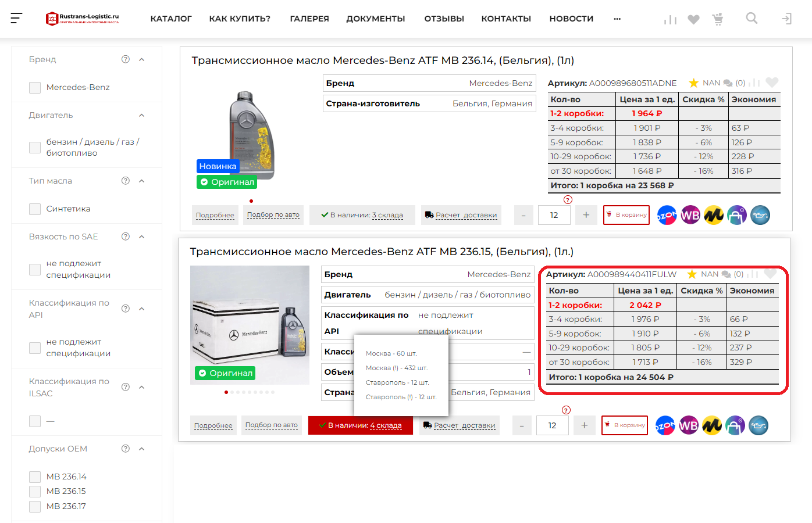Buy MB 236.15 oil on Ozon
812x523 pixels.
coord(665,425)
